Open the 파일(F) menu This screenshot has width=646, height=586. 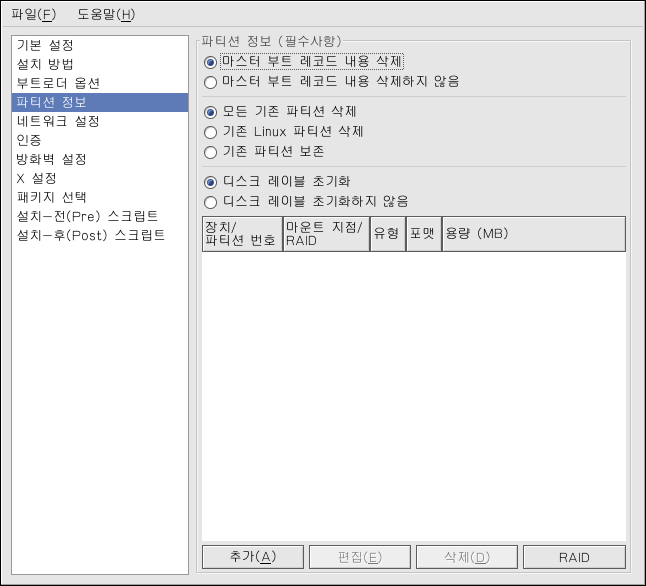point(33,15)
